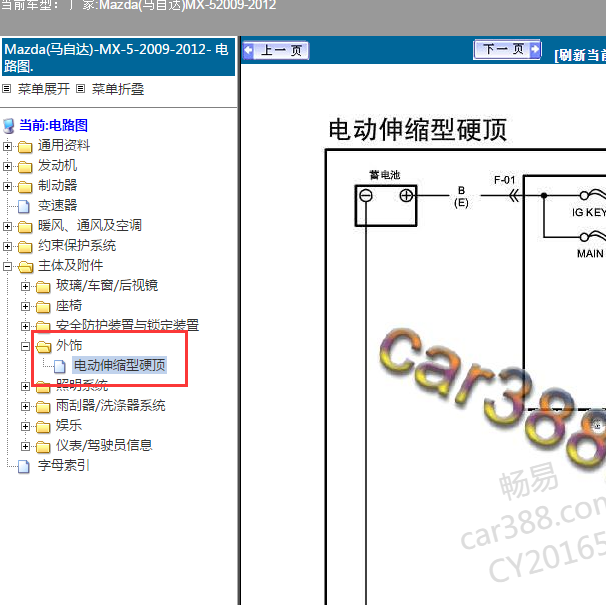Screen dimensions: 606x605
Task: Expand the 约束保护系统 tree node
Action: point(7,247)
